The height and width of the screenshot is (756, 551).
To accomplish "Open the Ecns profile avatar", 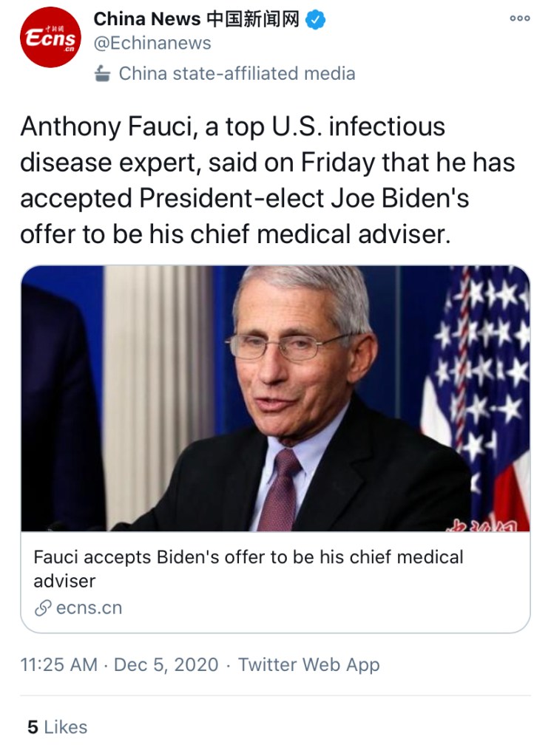I will [50, 37].
